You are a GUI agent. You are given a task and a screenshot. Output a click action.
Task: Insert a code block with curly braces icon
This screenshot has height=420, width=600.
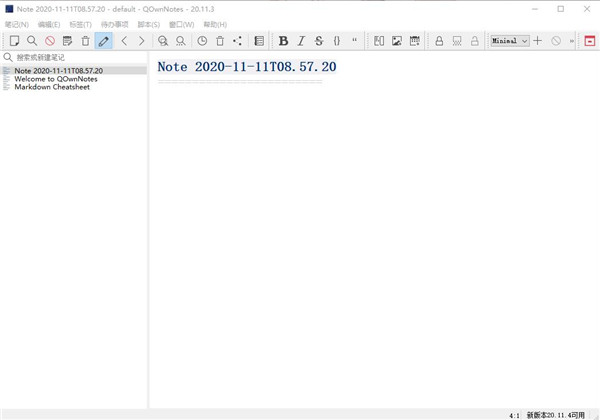click(337, 41)
